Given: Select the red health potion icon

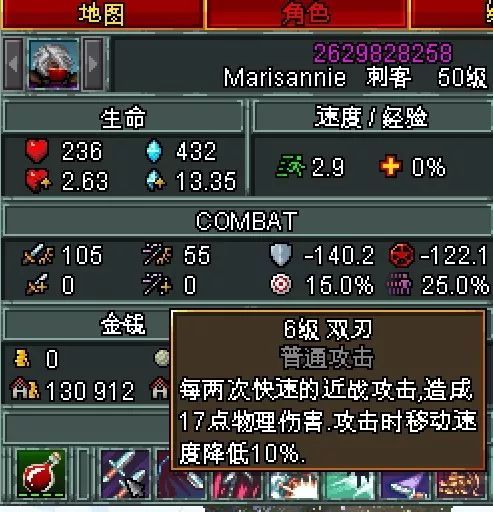Looking at the screenshot, I should (41, 474).
